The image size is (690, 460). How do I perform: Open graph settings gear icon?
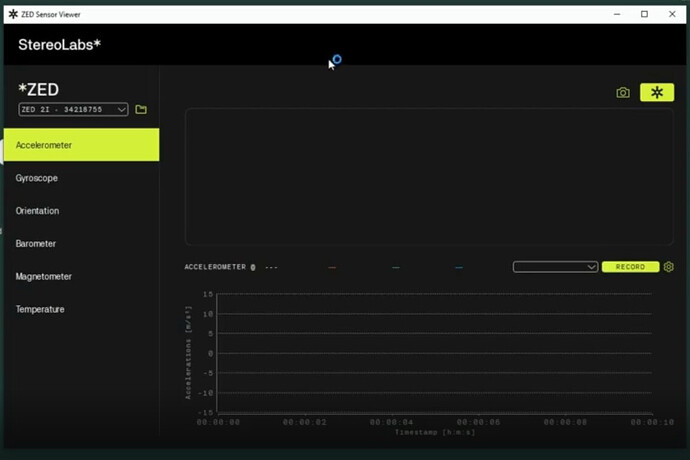669,267
